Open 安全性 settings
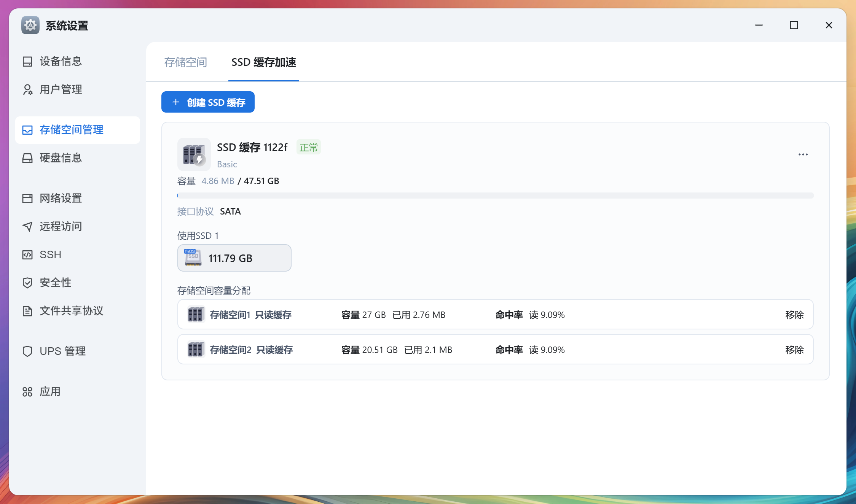Screen dimensions: 856x504 coord(55,283)
